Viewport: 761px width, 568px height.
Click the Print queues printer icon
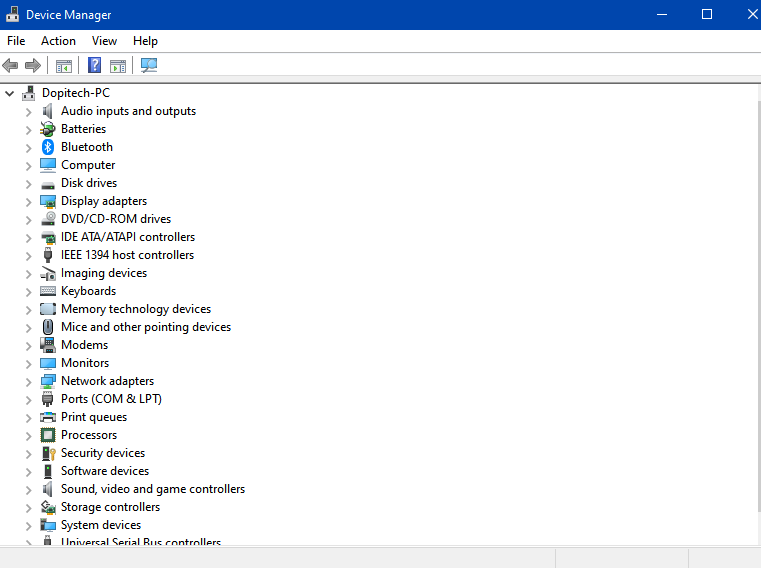pyautogui.click(x=48, y=417)
